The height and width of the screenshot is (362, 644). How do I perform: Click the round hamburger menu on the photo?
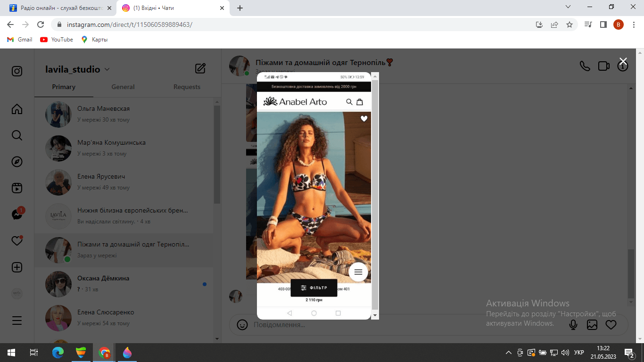(358, 272)
